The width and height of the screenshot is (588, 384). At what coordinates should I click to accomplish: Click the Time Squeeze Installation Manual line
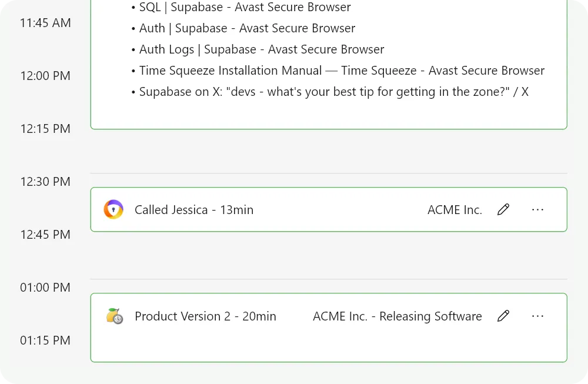tap(342, 71)
